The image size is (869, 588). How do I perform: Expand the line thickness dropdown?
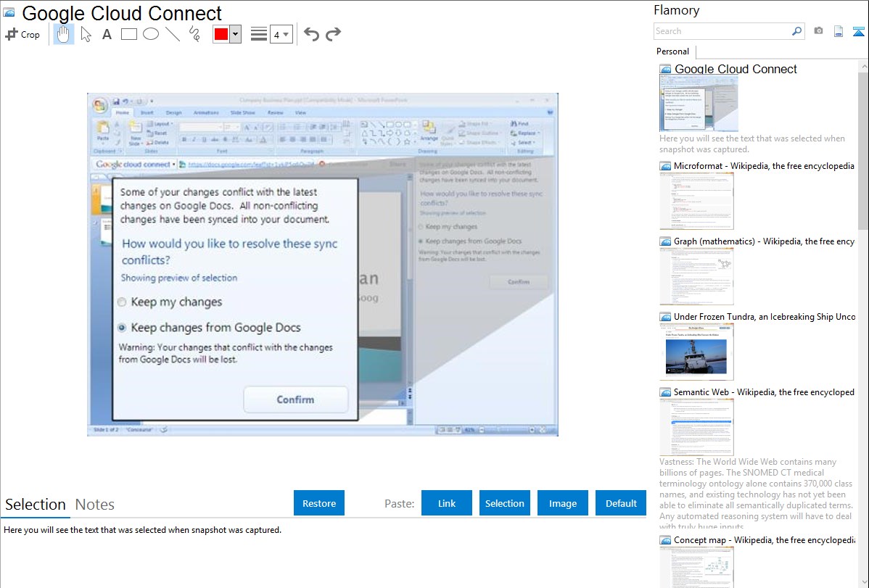click(286, 34)
